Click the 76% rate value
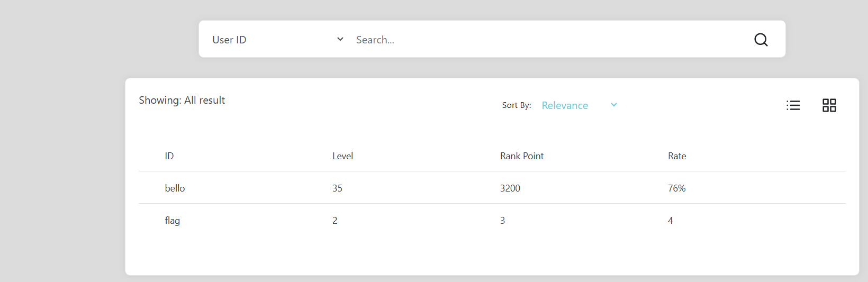868x282 pixels. coord(676,188)
